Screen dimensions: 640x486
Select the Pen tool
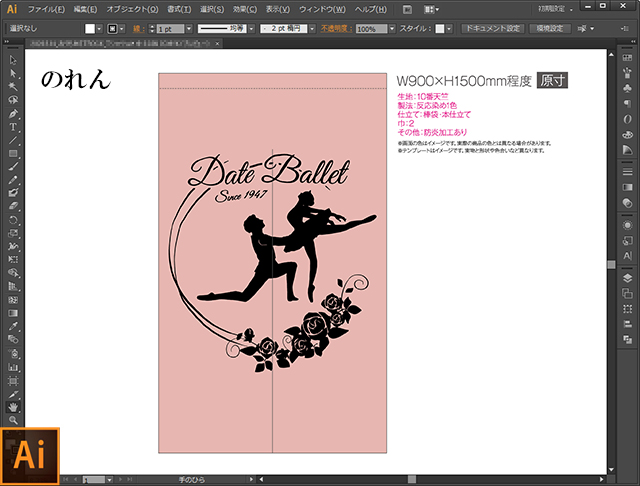tap(13, 113)
